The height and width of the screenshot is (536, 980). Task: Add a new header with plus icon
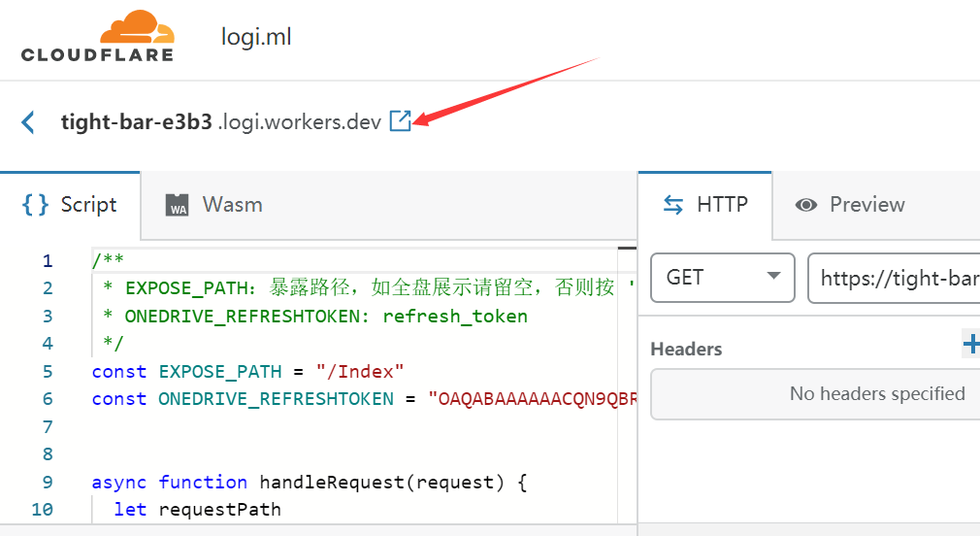coord(970,343)
